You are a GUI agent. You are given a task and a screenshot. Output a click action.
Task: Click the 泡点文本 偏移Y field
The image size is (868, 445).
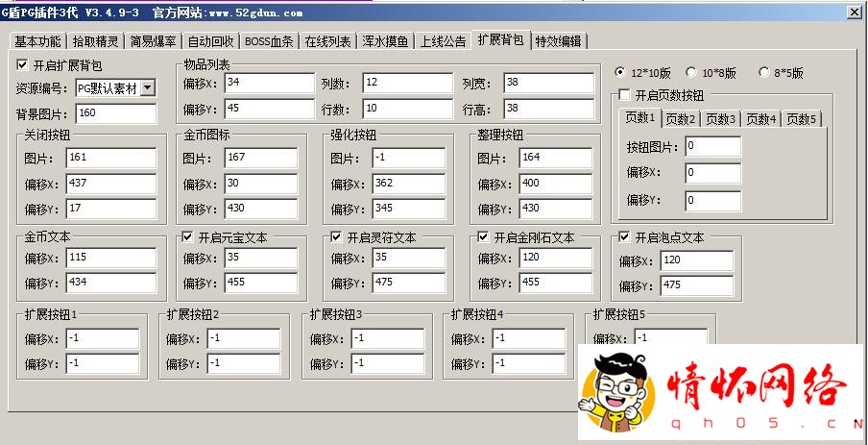coord(697,286)
